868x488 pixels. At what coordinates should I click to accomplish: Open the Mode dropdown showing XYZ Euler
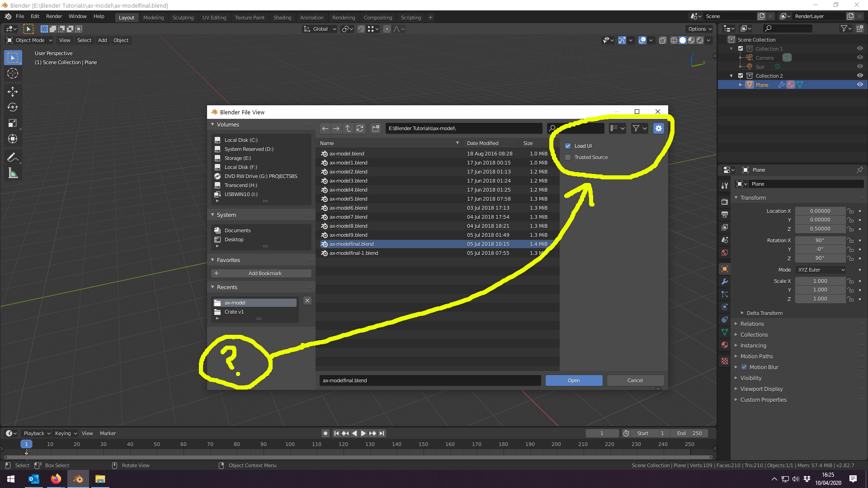point(820,269)
